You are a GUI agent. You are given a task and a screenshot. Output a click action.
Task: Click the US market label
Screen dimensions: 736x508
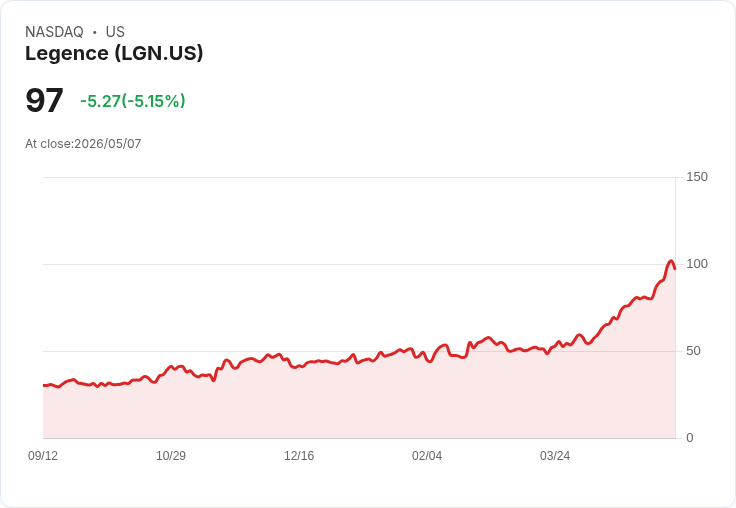(x=115, y=32)
